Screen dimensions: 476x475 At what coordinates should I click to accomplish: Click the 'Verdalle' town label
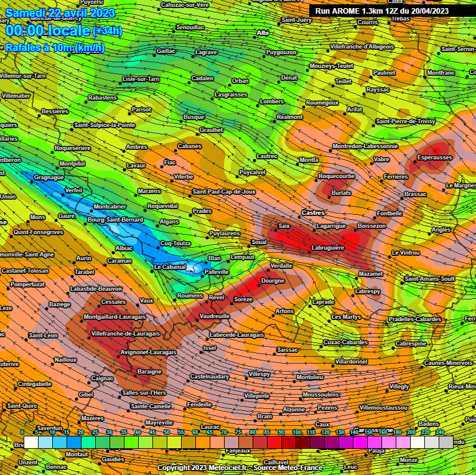point(281,266)
